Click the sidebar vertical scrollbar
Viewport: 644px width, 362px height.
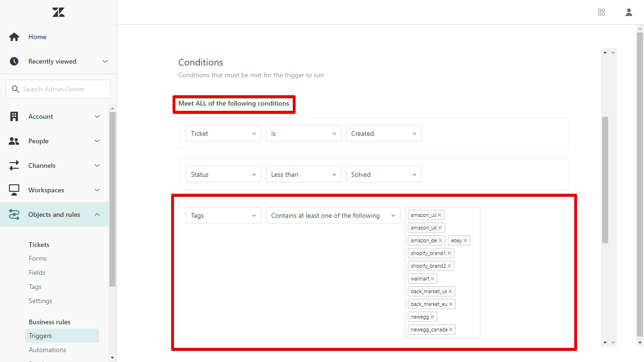pyautogui.click(x=112, y=199)
